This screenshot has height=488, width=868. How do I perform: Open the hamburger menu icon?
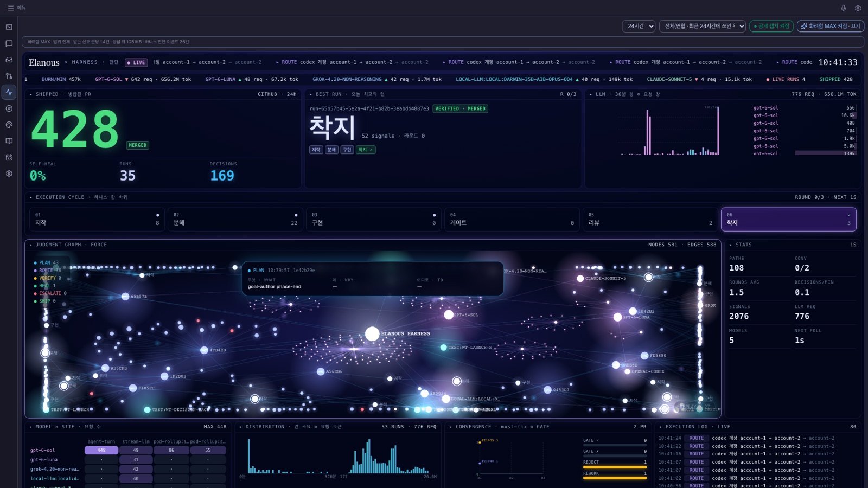(x=10, y=8)
